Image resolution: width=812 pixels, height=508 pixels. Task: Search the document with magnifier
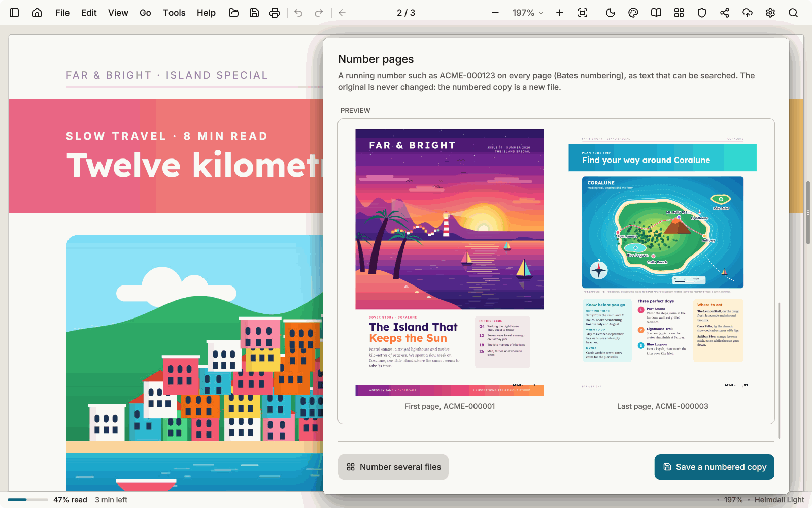tap(793, 13)
